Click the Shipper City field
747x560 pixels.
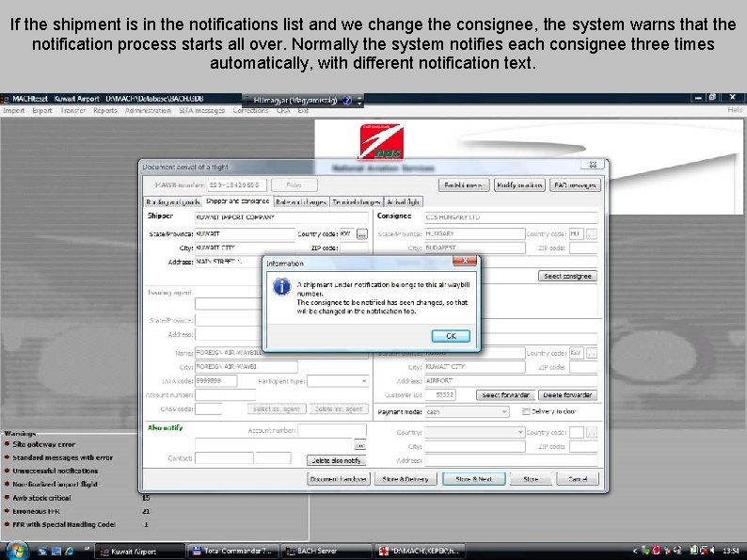pos(245,248)
